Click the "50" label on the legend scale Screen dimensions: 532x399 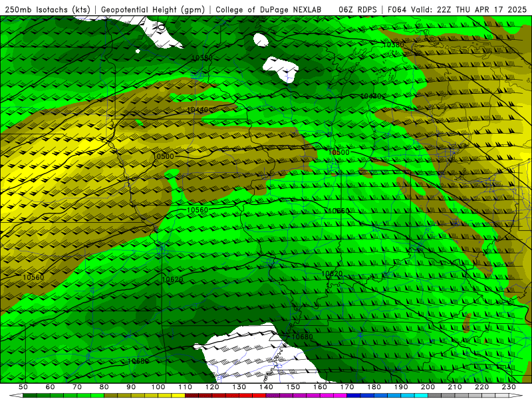[23, 387]
